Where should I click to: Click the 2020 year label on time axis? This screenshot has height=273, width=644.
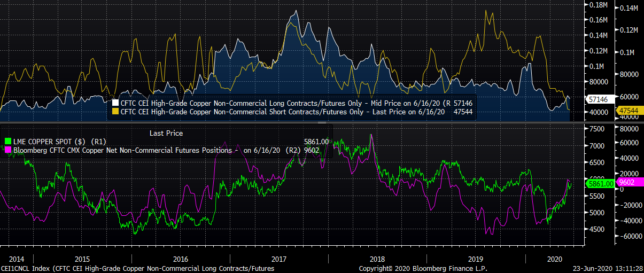pos(554,258)
